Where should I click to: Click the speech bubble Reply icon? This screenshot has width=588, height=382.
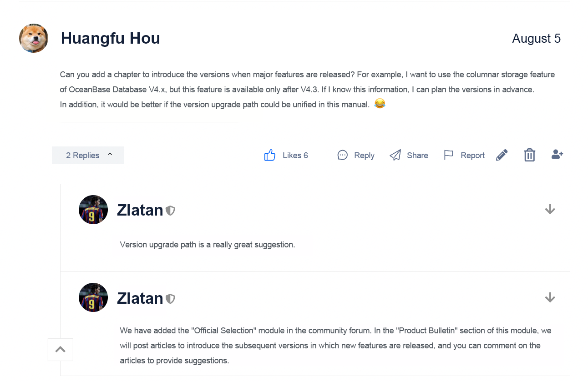[343, 155]
